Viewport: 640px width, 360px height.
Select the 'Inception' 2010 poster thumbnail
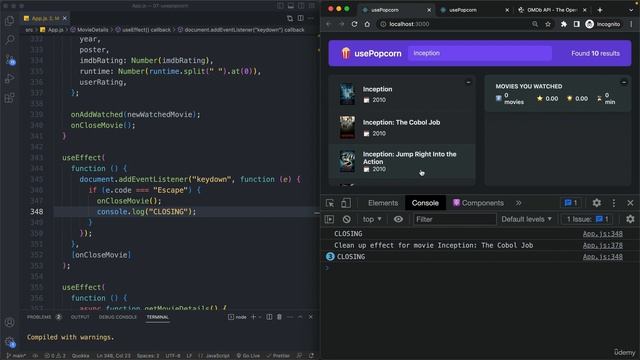pos(347,94)
